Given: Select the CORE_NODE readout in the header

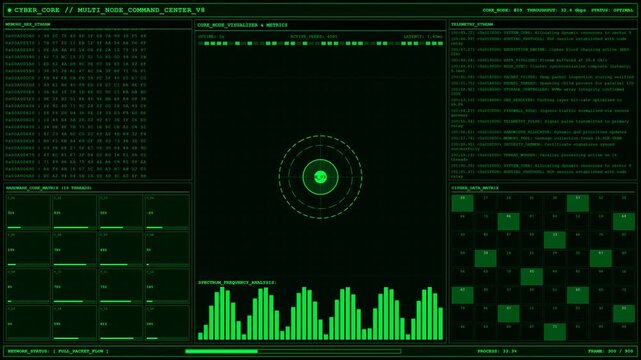Looking at the screenshot, I should pyautogui.click(x=502, y=10).
